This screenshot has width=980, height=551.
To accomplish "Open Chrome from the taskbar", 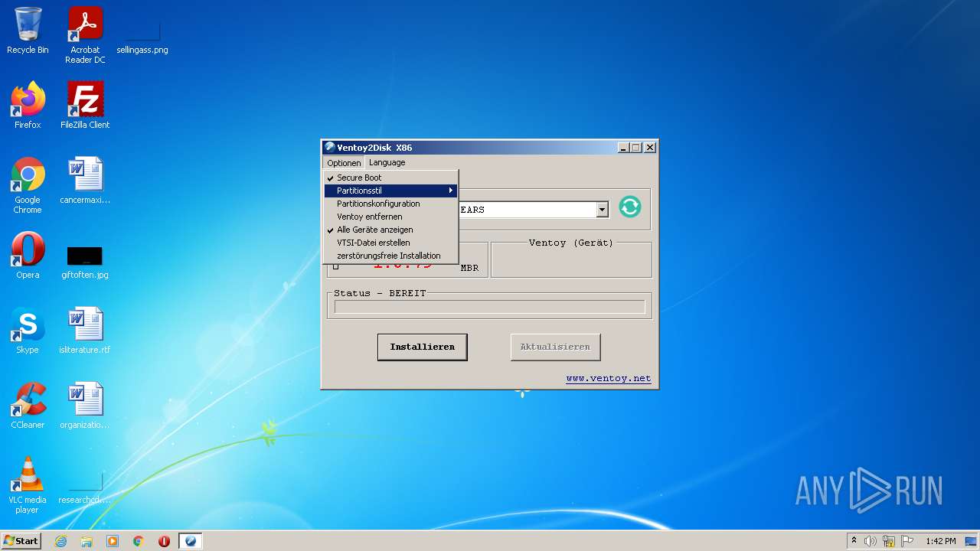I will 139,541.
